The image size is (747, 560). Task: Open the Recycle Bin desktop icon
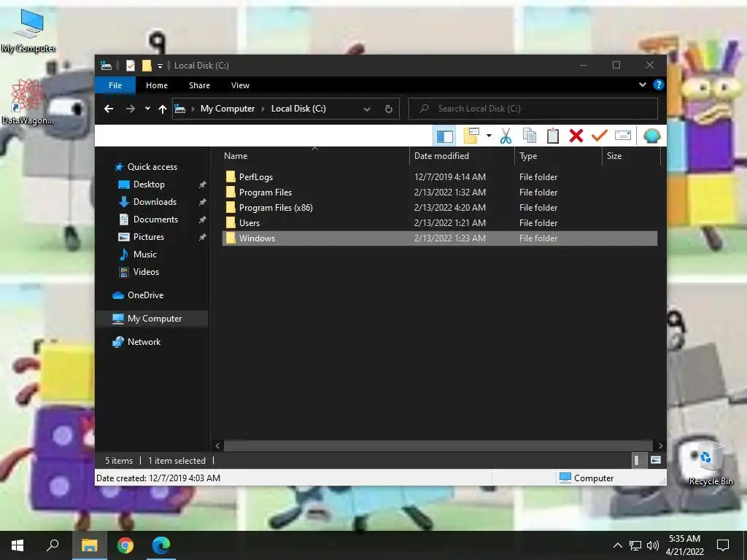click(711, 463)
